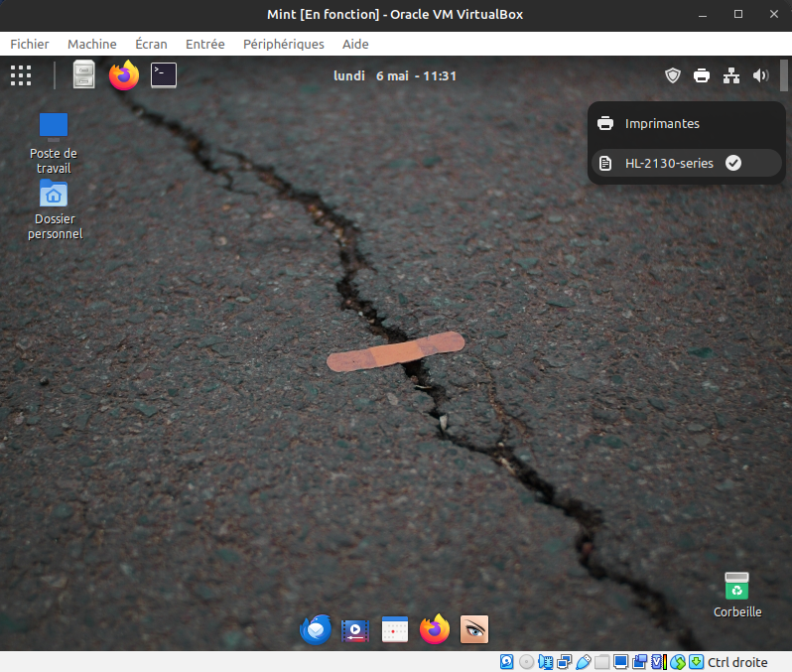Open the eye icon app in the dock
792x672 pixels.
coord(474,629)
